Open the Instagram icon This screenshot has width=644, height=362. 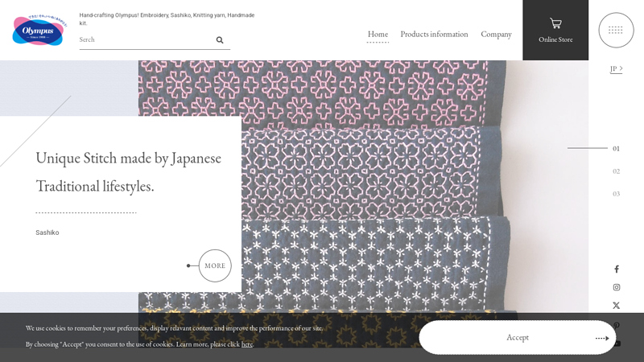pyautogui.click(x=617, y=287)
